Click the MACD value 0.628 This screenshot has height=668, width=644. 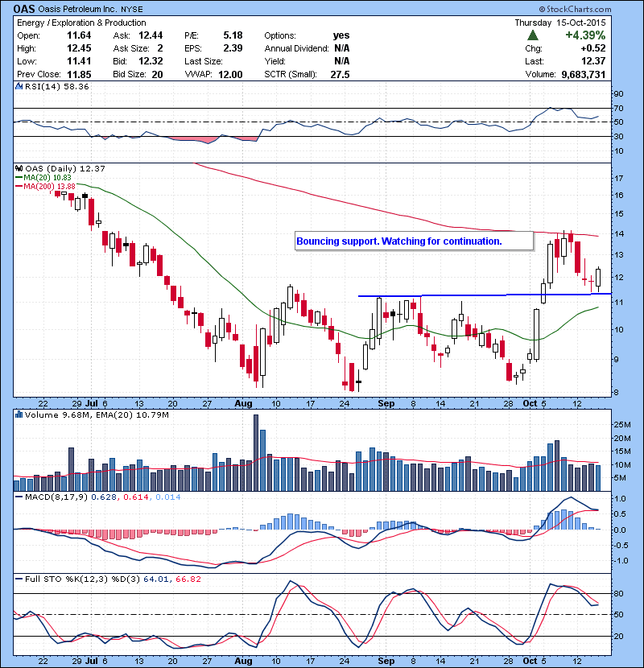point(104,497)
